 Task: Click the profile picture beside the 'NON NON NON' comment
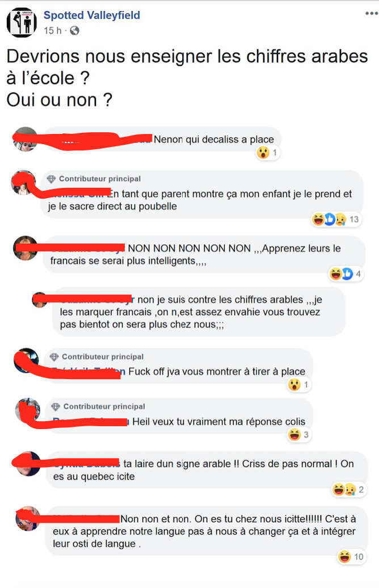click(26, 248)
